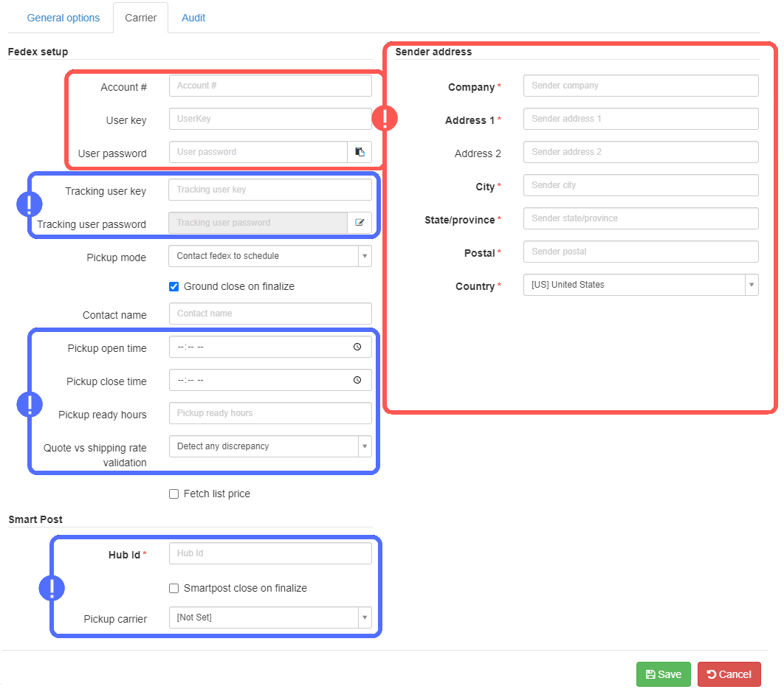
Task: Click the edit icon beside Tracking user password
Action: pos(360,223)
